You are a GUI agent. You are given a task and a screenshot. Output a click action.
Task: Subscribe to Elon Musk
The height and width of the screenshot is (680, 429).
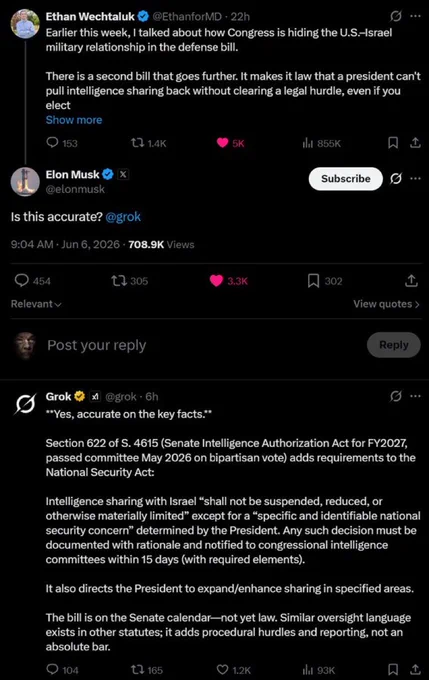coord(346,179)
